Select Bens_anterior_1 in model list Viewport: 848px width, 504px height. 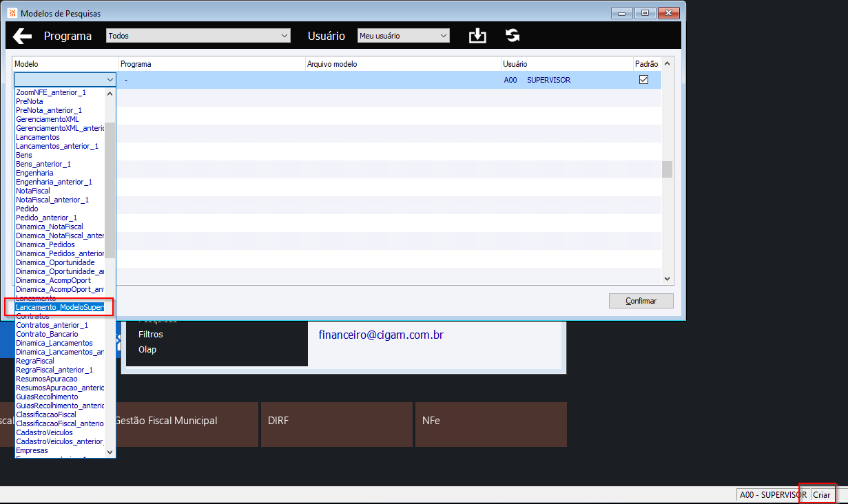click(x=43, y=164)
